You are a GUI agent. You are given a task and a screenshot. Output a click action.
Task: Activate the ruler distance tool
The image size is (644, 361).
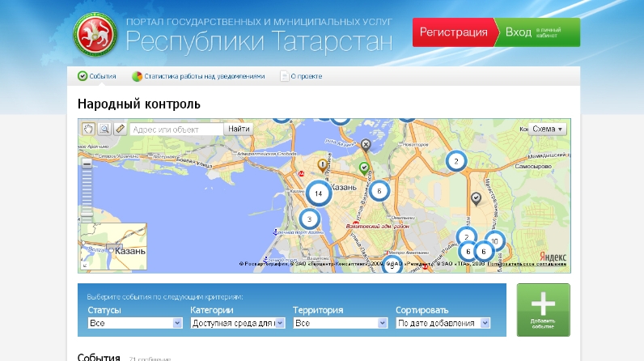point(119,129)
